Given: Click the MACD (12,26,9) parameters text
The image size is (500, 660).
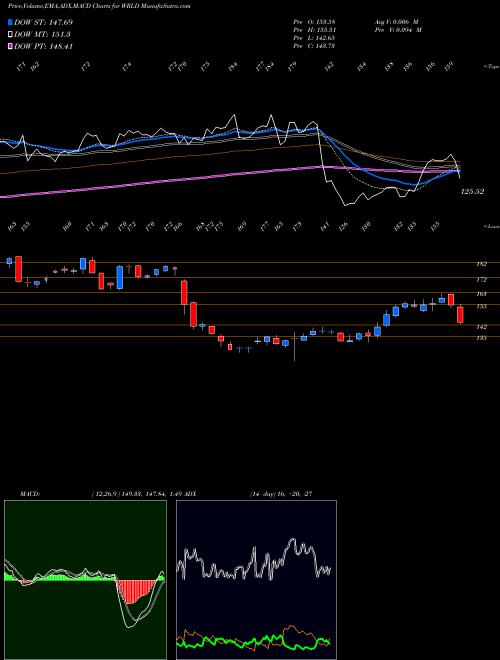Looking at the screenshot, I should tap(137, 494).
